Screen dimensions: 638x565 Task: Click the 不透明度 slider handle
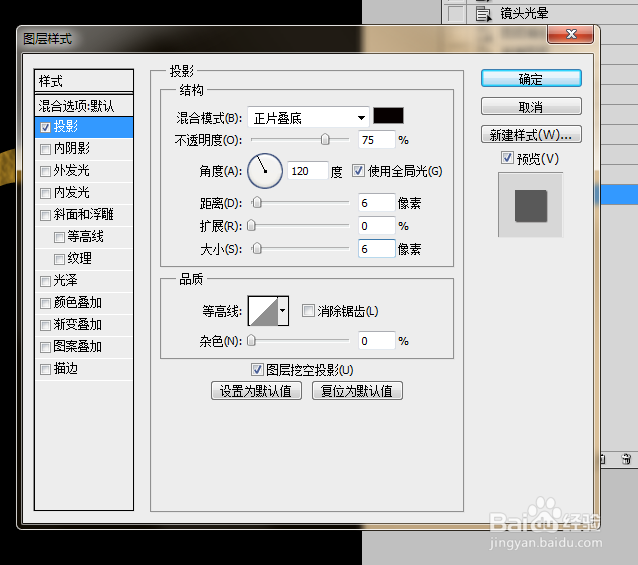(325, 140)
